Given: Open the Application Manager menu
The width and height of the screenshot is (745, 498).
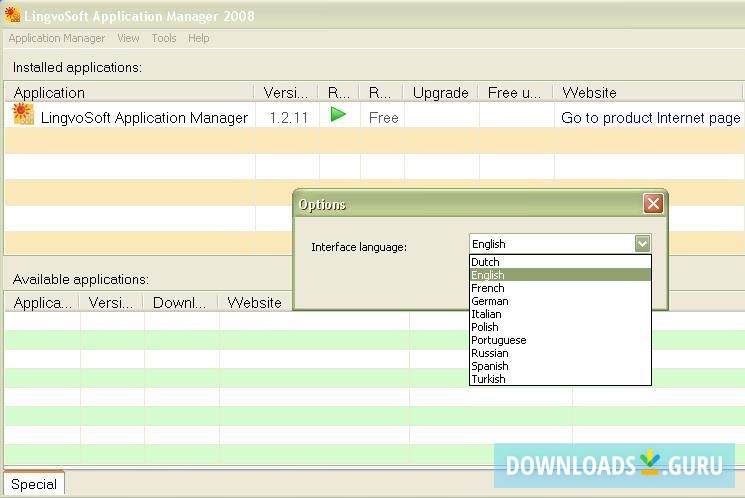Looking at the screenshot, I should (x=57, y=38).
